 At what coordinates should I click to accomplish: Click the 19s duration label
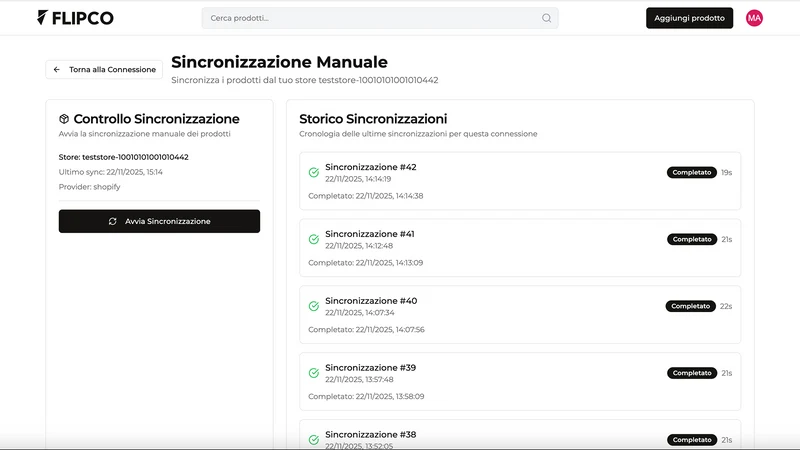[x=727, y=172]
